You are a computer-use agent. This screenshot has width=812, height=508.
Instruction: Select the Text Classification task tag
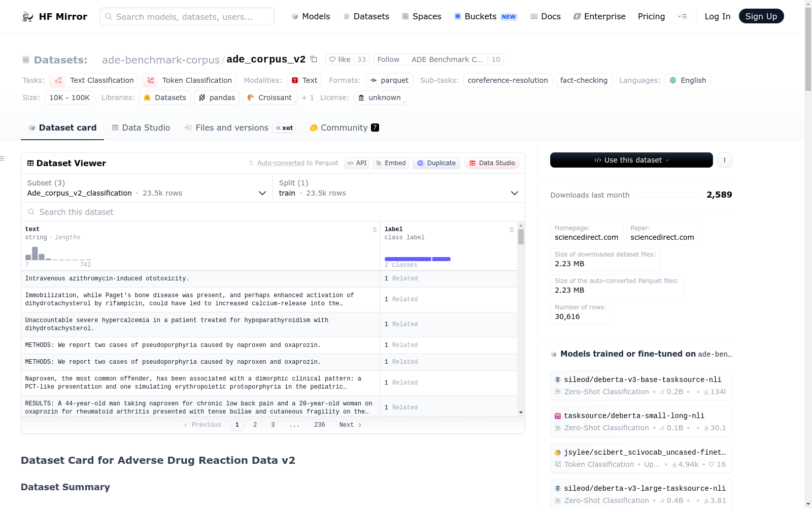click(94, 80)
